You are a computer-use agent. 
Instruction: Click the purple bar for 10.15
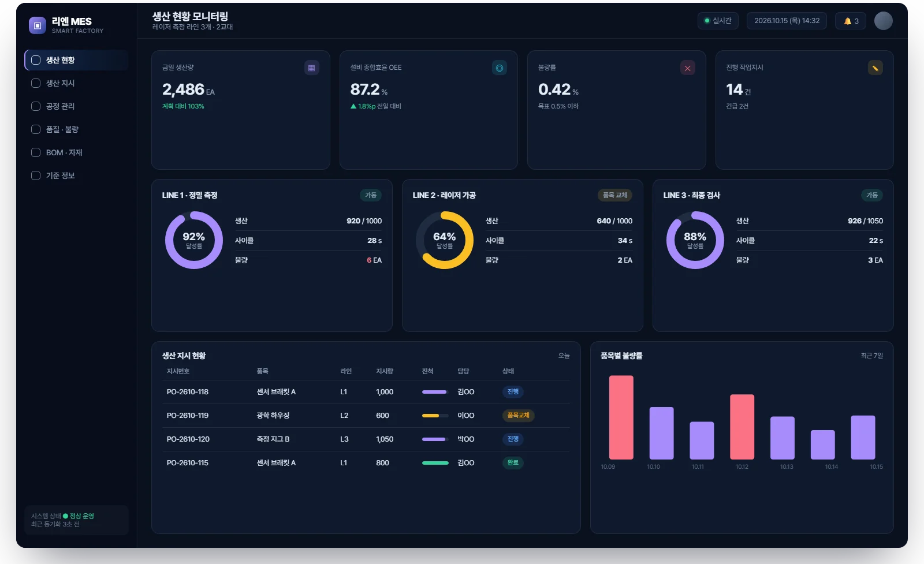[863, 438]
